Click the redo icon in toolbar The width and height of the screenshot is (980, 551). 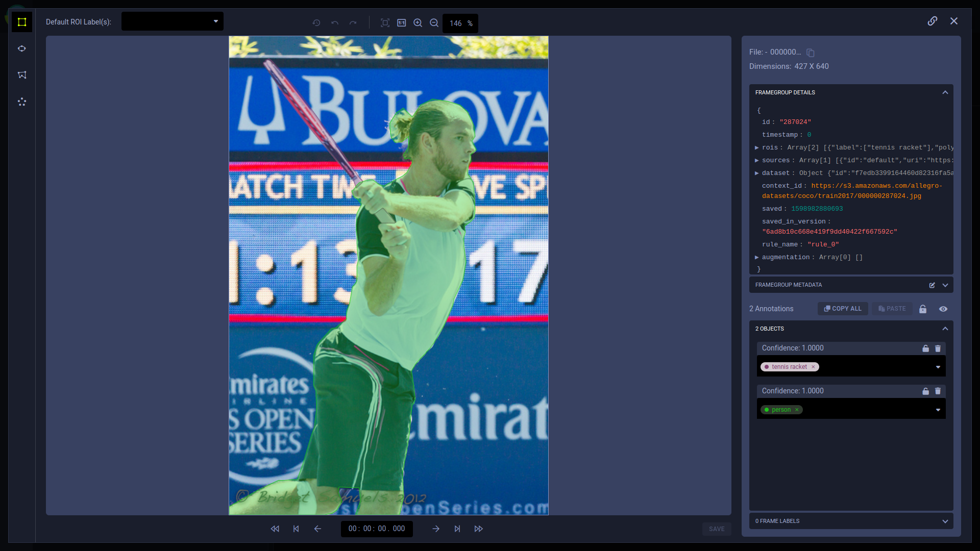(x=353, y=23)
